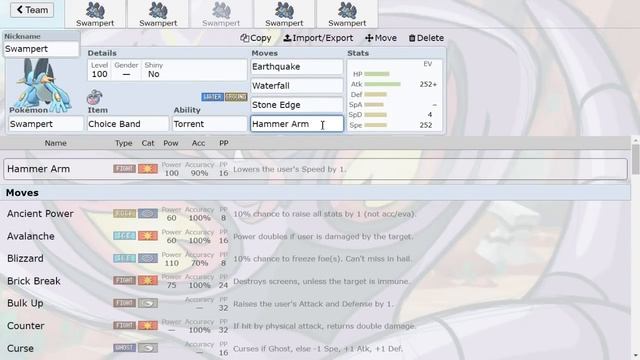The height and width of the screenshot is (360, 640).
Task: Choose the highlighted Hammer Arm result row
Action: 316,169
